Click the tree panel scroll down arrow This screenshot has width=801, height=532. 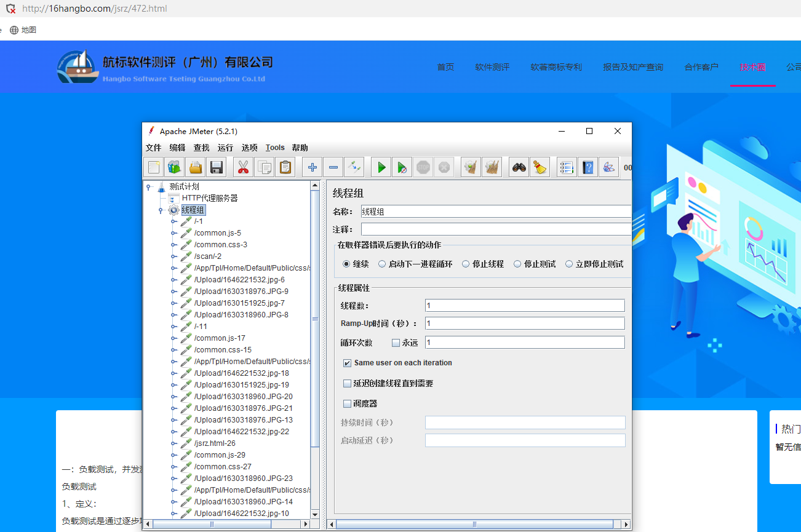(316, 514)
